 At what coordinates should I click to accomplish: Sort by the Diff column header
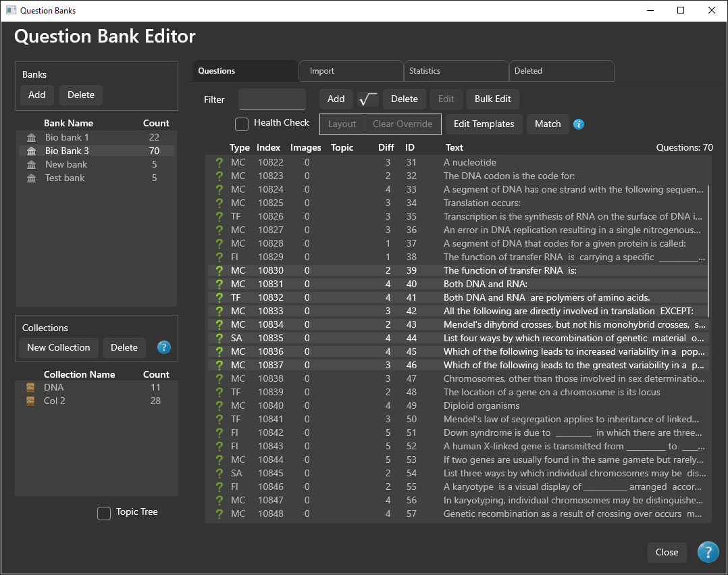[x=386, y=148]
